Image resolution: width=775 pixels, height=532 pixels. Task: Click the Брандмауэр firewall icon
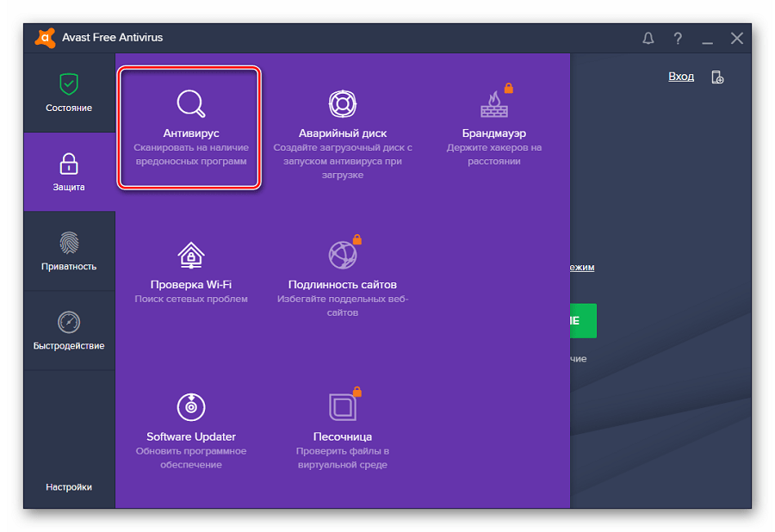[494, 104]
